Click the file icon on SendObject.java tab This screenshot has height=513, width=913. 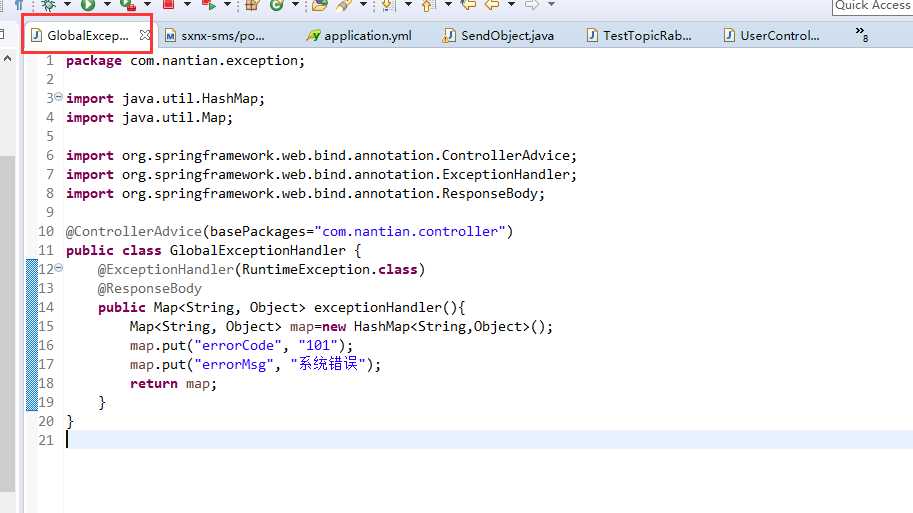(449, 36)
